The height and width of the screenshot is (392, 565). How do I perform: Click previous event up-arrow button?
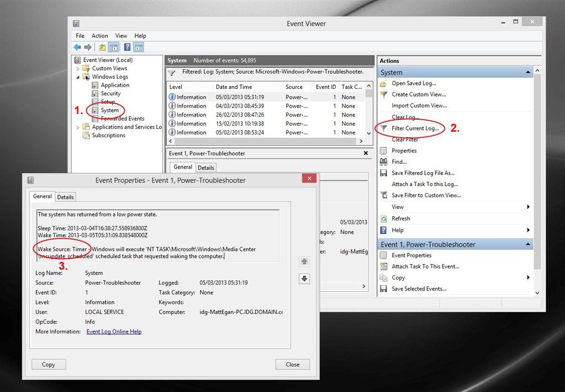tap(305, 262)
